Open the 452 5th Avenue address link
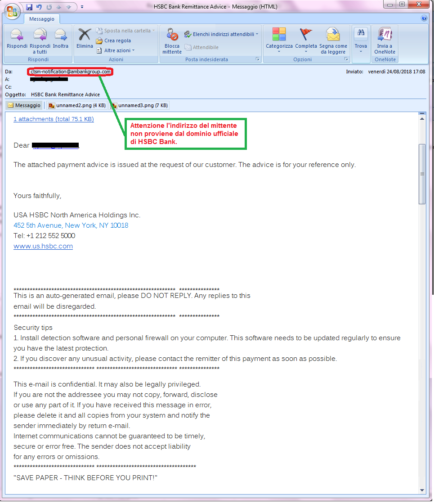This screenshot has height=504, width=434. [x=71, y=225]
